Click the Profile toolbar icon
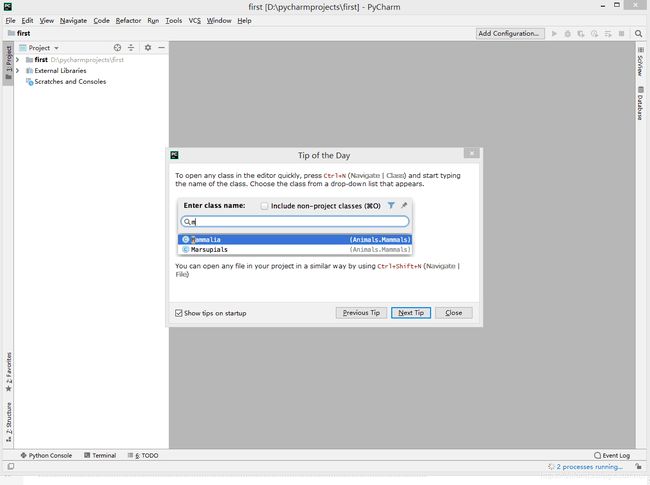Viewport: 650px width, 485px height. point(594,34)
